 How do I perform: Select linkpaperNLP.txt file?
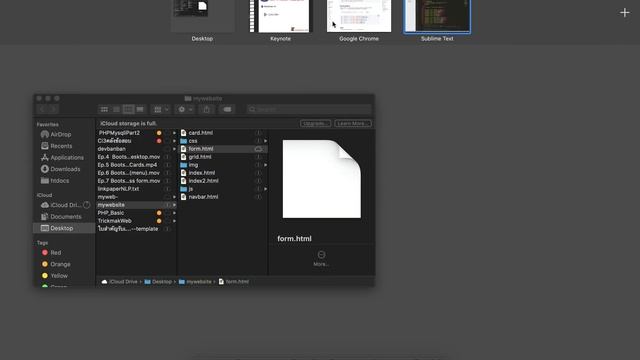(118, 189)
